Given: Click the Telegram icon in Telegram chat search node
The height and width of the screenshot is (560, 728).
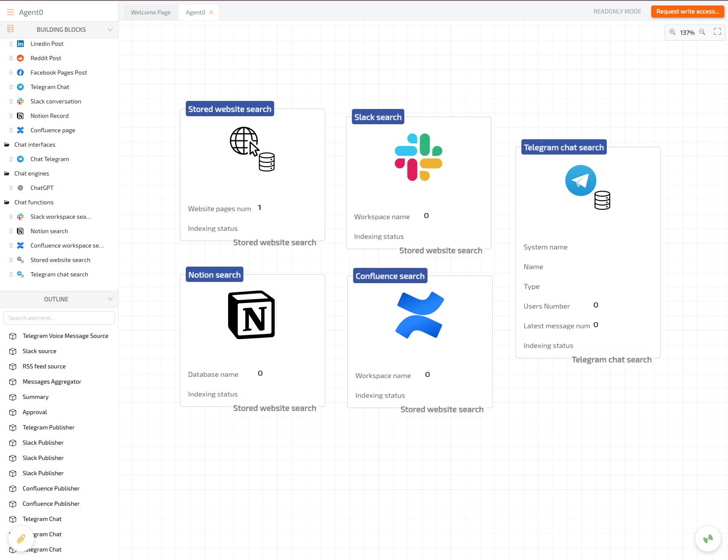Looking at the screenshot, I should [x=581, y=181].
